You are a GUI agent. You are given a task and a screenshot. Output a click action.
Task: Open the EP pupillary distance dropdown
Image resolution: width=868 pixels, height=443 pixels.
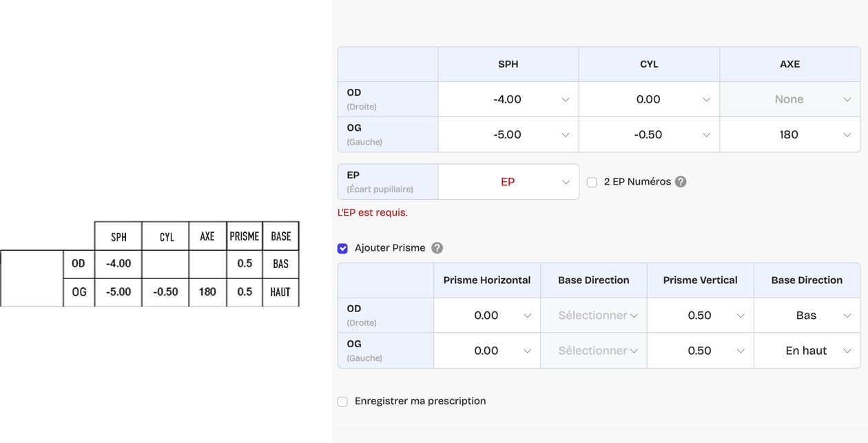[508, 182]
